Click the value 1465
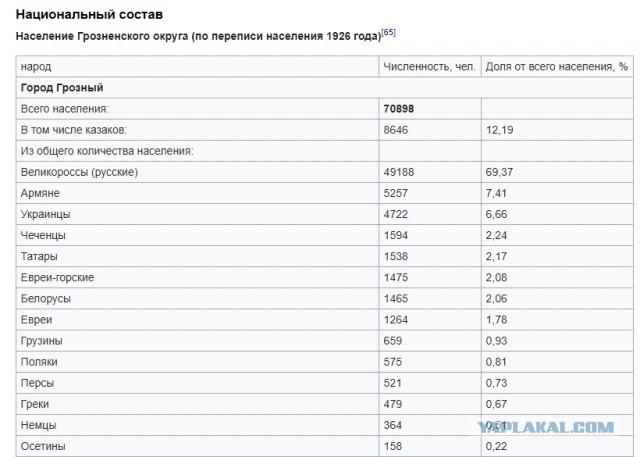This screenshot has height=457, width=640. (x=396, y=299)
